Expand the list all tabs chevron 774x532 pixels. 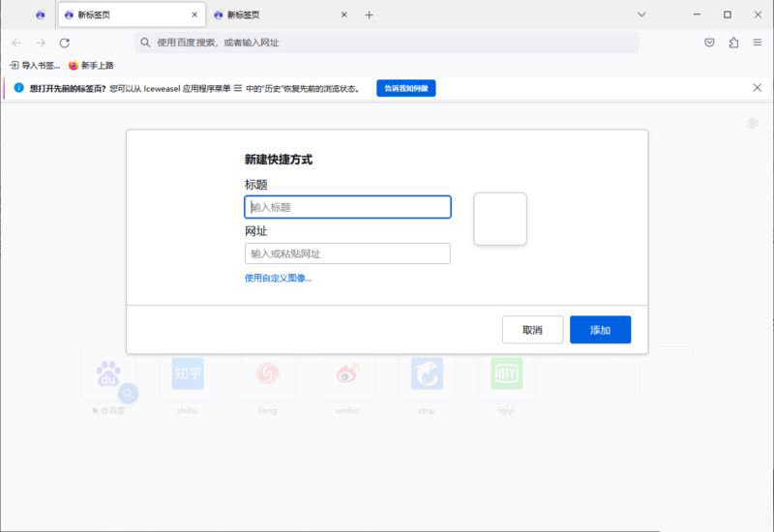coord(641,15)
